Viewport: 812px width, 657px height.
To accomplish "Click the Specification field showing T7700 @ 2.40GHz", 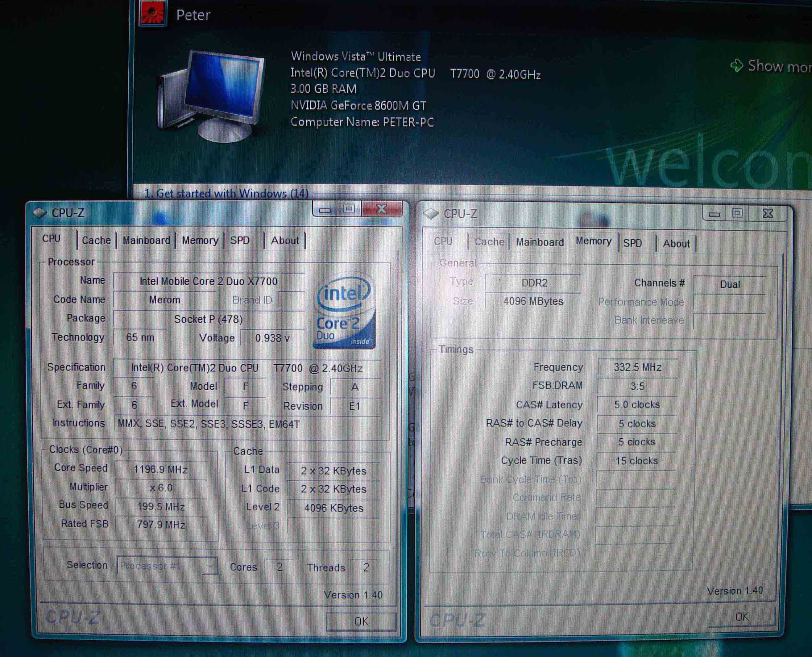I will pos(246,368).
